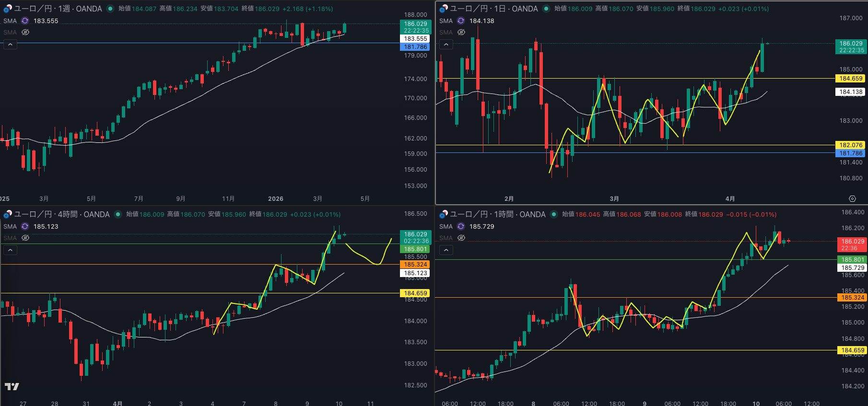Collapse the indicator legend on daily chart

click(446, 45)
